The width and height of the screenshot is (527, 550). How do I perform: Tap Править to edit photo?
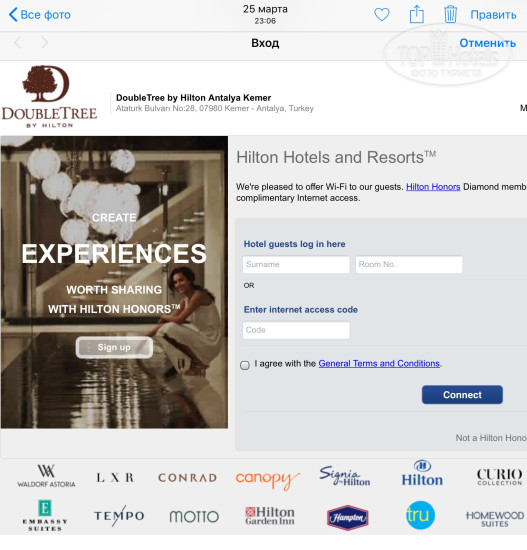click(493, 15)
